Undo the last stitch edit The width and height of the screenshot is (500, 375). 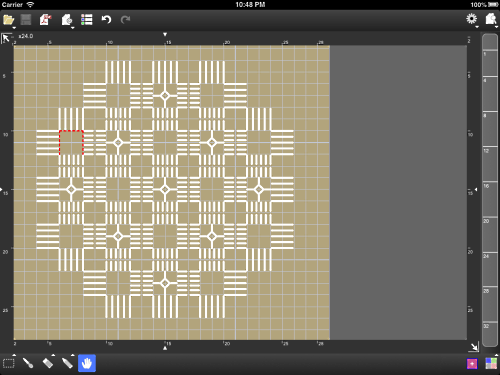(x=106, y=20)
